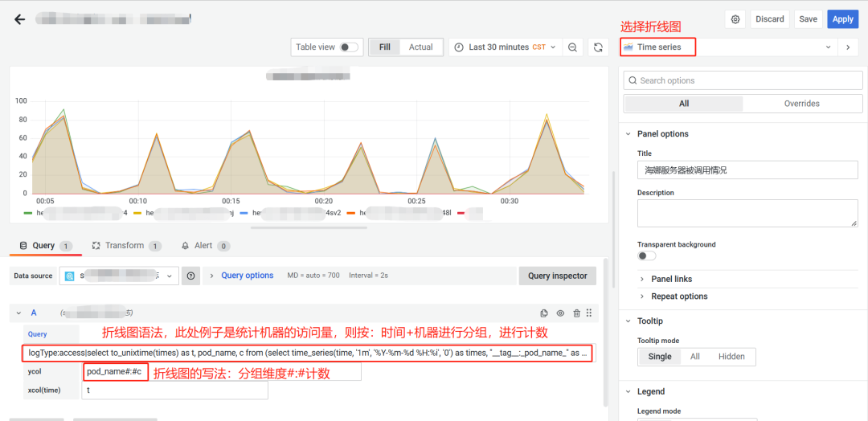
Task: Set Tooltip mode to Single
Action: point(659,357)
